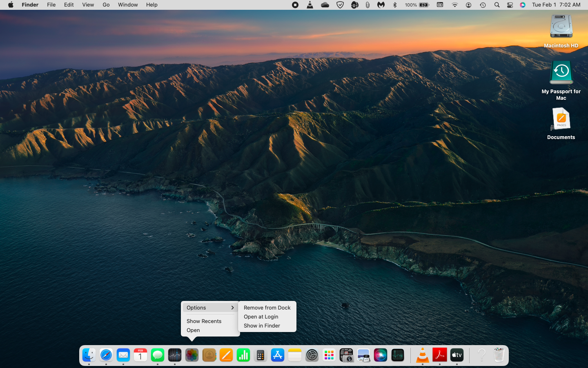Open Messages from the Dock

(x=158, y=355)
